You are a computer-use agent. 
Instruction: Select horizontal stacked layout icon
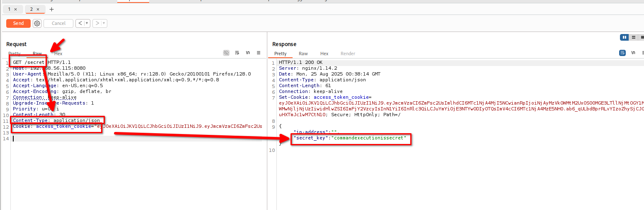(x=633, y=37)
